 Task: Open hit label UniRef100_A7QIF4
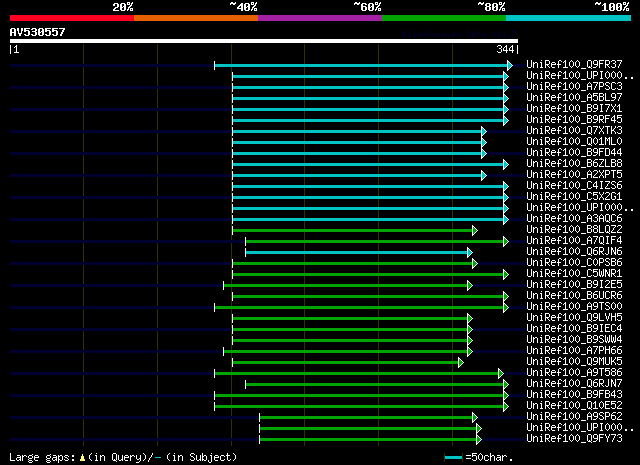574,240
